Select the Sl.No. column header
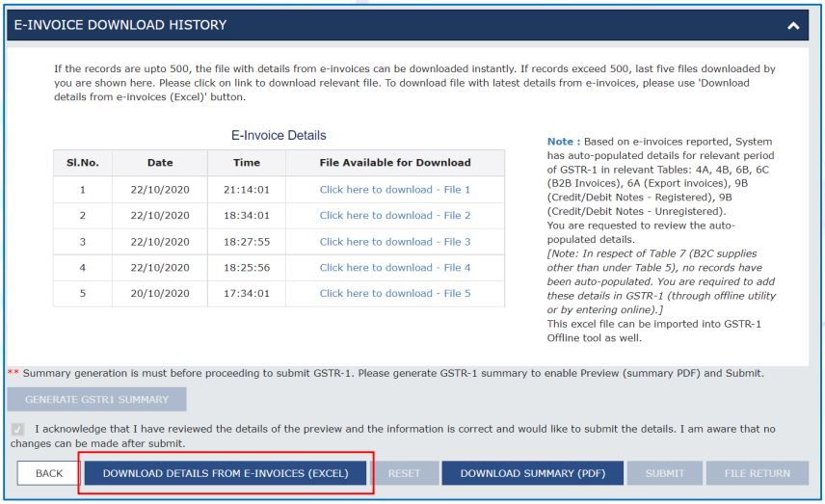The width and height of the screenshot is (825, 504). click(x=83, y=163)
